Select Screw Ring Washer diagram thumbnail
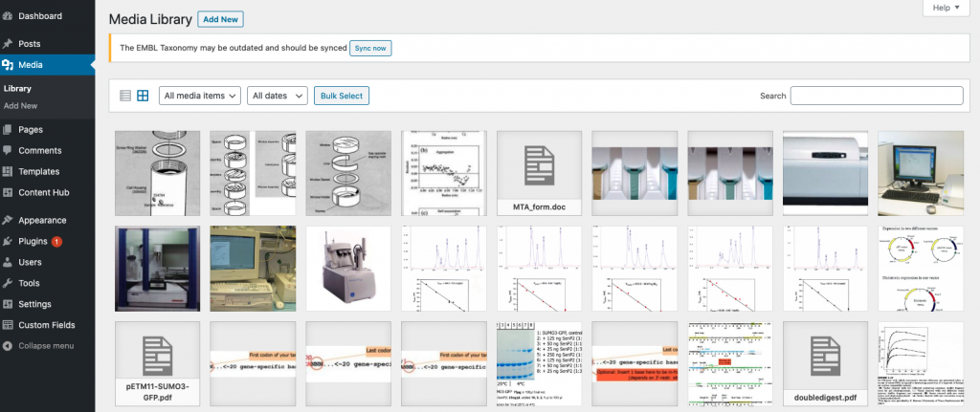 pyautogui.click(x=158, y=174)
